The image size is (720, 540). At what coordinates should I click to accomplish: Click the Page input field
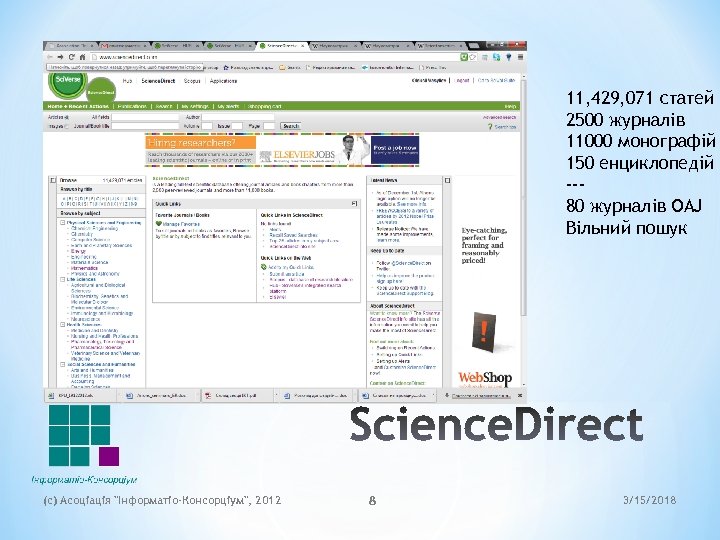tap(269, 126)
